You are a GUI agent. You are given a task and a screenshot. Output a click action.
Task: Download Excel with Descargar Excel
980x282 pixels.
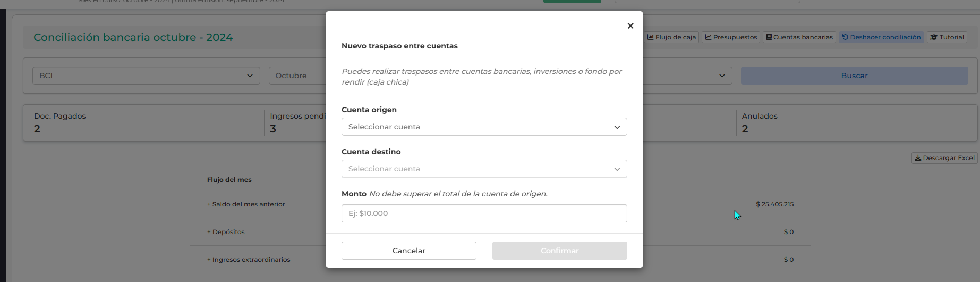pos(944,158)
